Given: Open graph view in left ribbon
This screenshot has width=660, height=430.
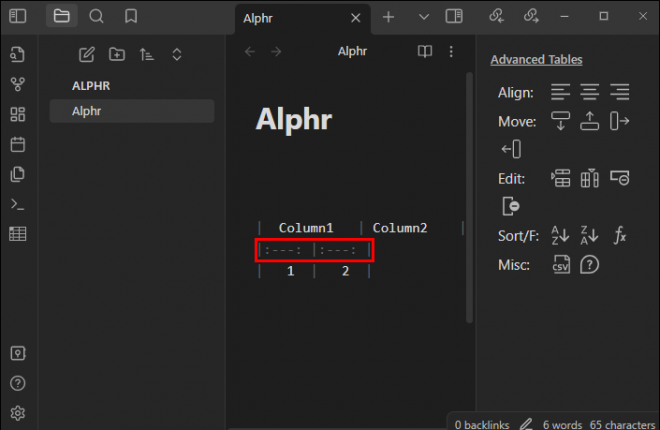Looking at the screenshot, I should (17, 85).
